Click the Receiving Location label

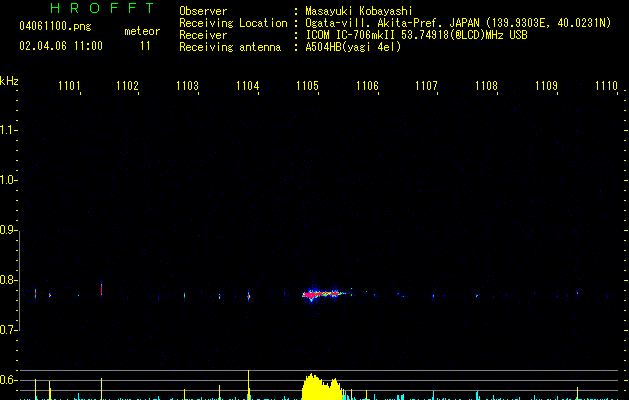pyautogui.click(x=233, y=23)
